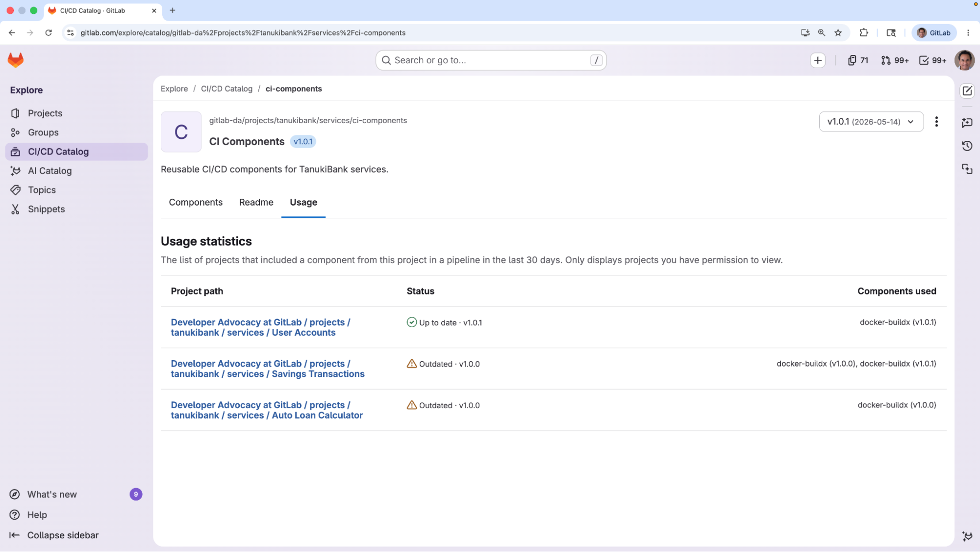Open site information icon in address bar

(71, 33)
